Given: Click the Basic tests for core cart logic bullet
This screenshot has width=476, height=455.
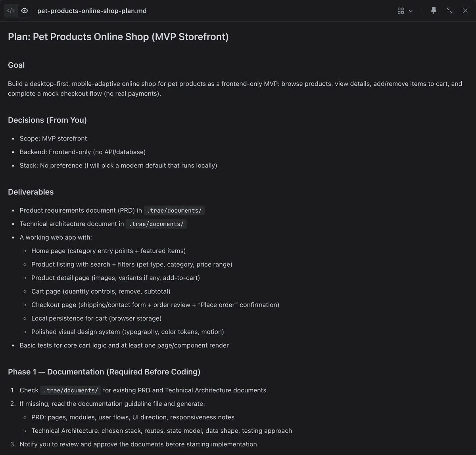Looking at the screenshot, I should (124, 345).
